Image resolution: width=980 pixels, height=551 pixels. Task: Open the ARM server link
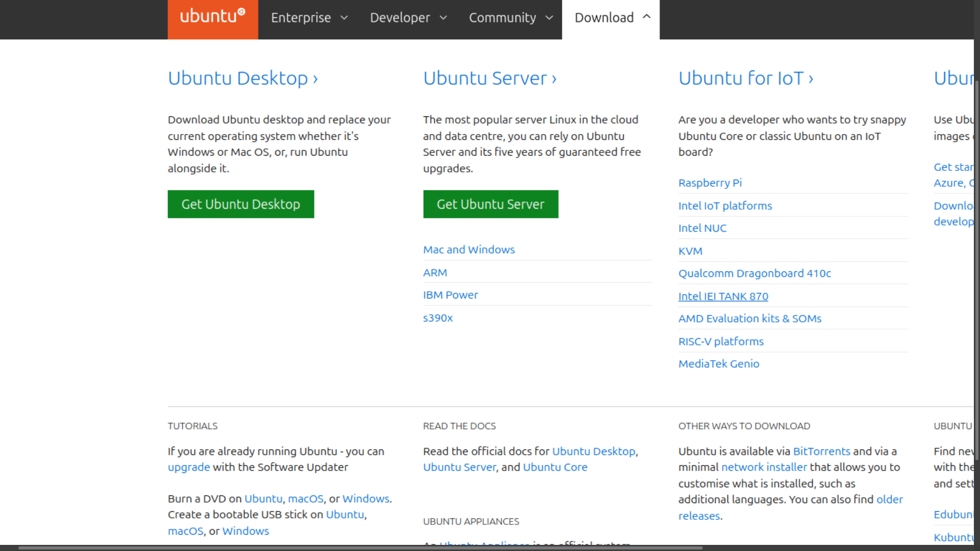(x=435, y=272)
